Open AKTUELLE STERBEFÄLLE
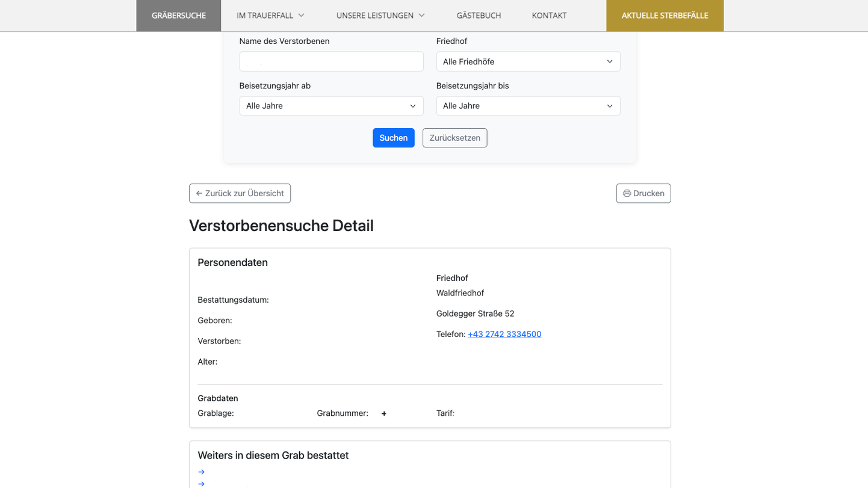868x488 pixels. 665,15
